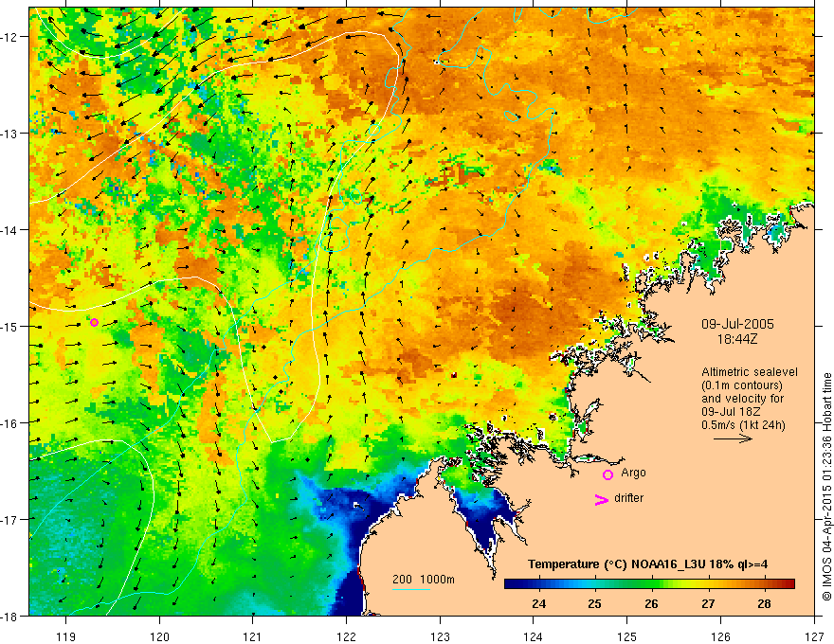
Task: Click the colorbar tick label 28
Action: tap(764, 603)
